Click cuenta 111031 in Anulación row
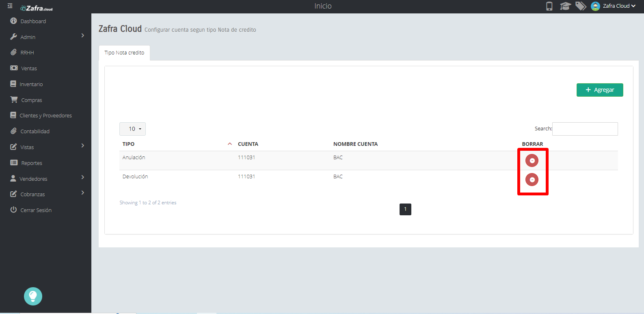644x314 pixels. (246, 158)
